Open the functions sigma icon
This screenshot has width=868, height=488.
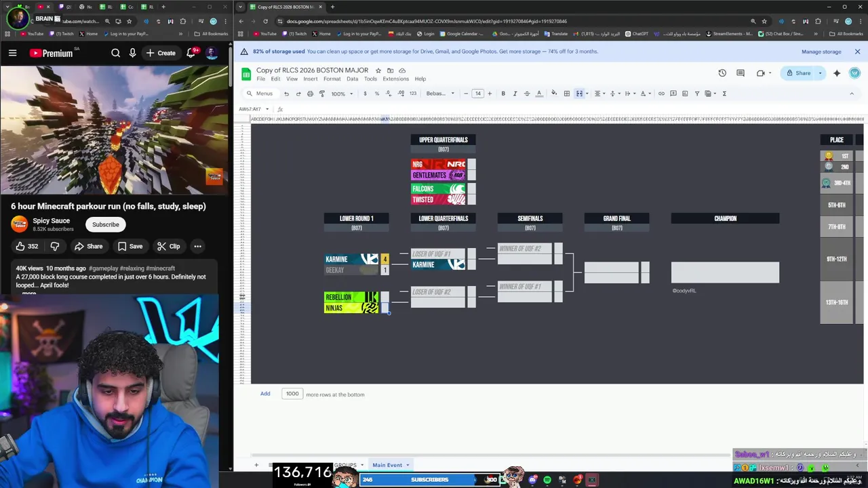pyautogui.click(x=724, y=94)
